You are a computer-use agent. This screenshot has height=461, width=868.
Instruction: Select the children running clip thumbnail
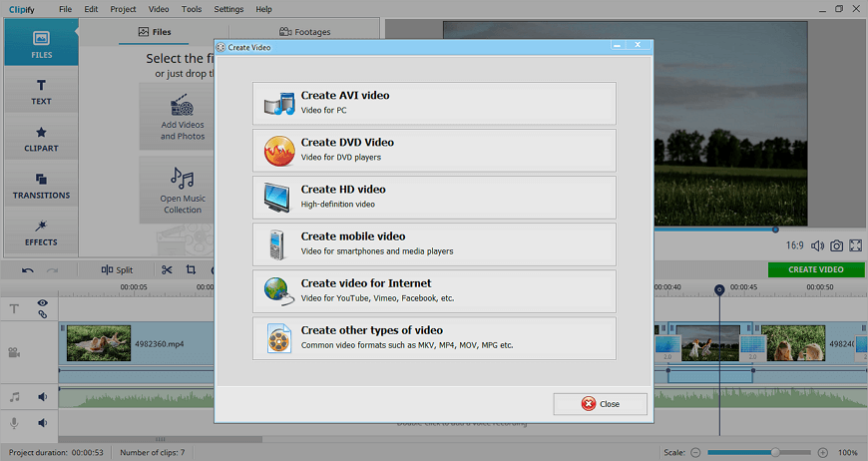click(x=710, y=343)
